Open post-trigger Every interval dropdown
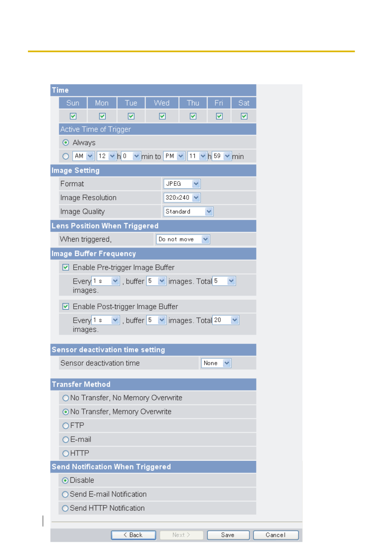 click(x=106, y=320)
